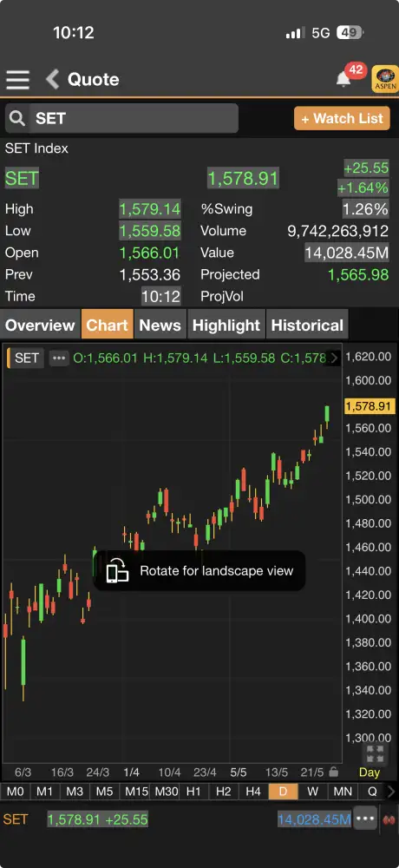
Task: Open bottom bar more options ellipsis
Action: [x=366, y=819]
